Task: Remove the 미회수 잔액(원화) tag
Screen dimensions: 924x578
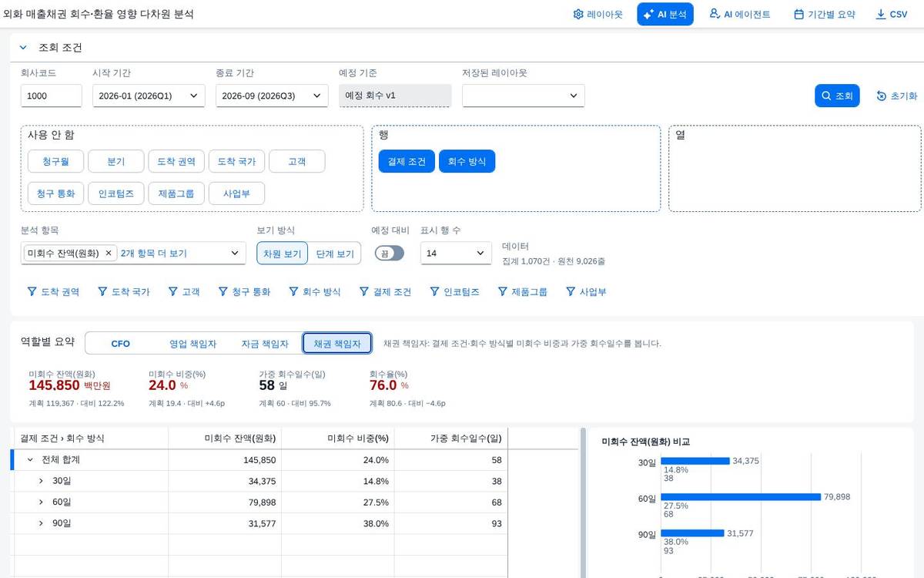Action: point(109,253)
